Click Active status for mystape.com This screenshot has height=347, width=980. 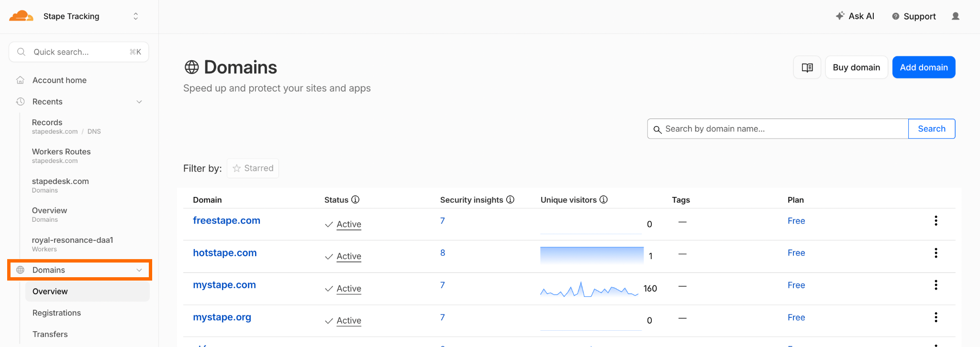point(349,289)
